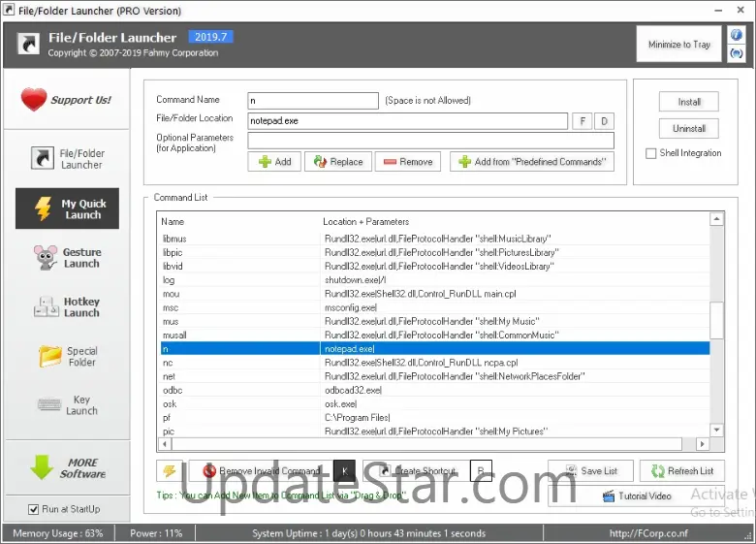The width and height of the screenshot is (756, 544).
Task: Open the http://FCorp.co.nf link
Action: coord(648,533)
